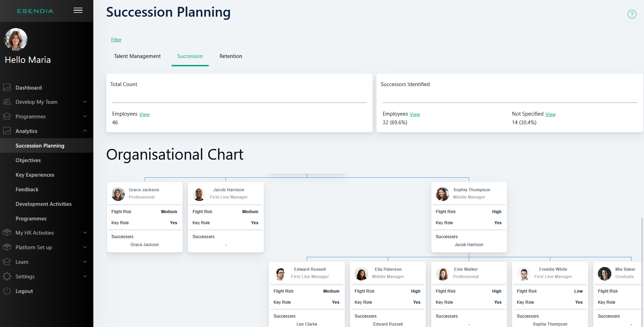Click the Programmes graduation cap icon
This screenshot has width=644, height=327.
point(7,116)
